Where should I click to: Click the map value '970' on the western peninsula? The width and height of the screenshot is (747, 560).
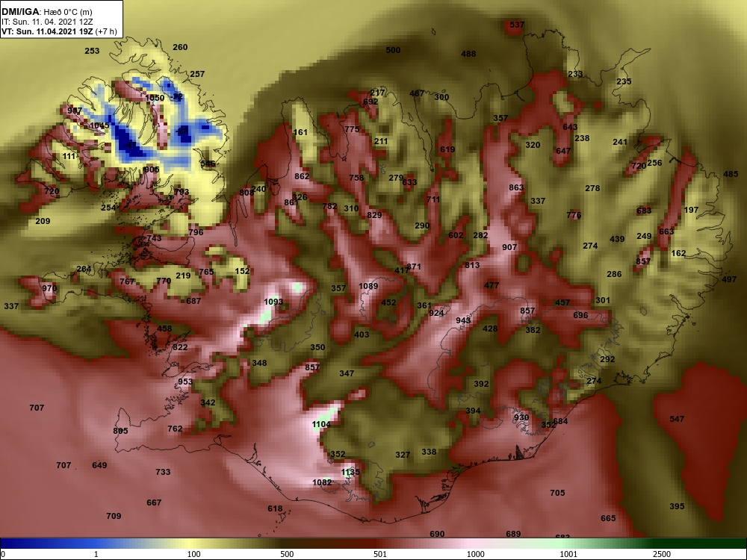coord(49,288)
